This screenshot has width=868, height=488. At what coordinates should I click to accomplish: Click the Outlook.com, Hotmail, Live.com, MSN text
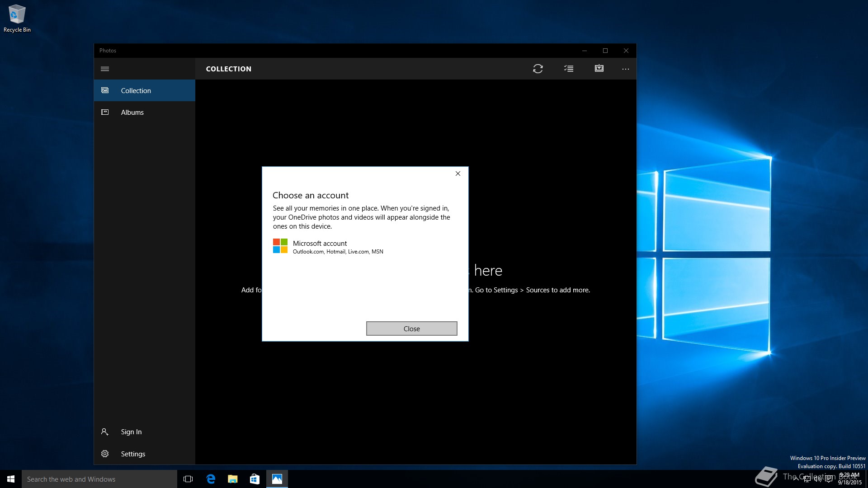point(338,252)
